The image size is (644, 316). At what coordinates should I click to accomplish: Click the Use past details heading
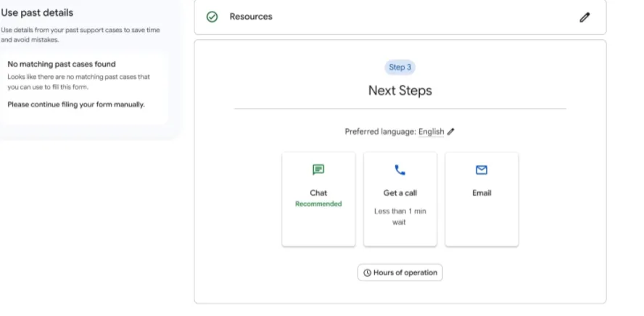click(36, 13)
